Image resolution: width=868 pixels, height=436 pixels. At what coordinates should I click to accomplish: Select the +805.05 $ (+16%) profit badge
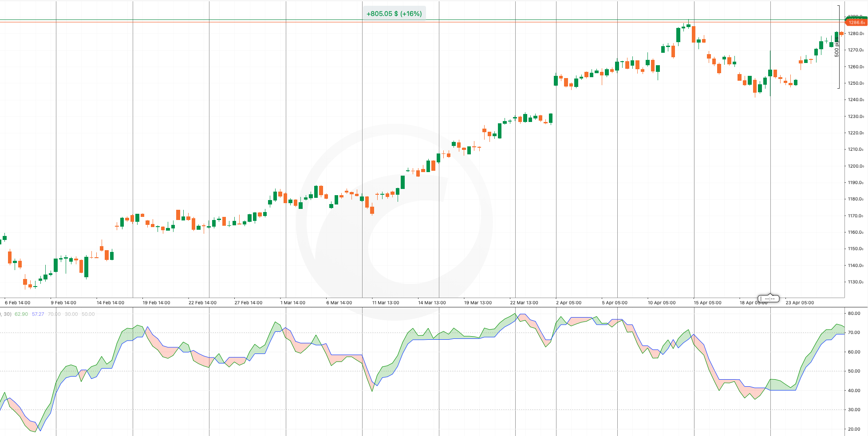point(394,13)
